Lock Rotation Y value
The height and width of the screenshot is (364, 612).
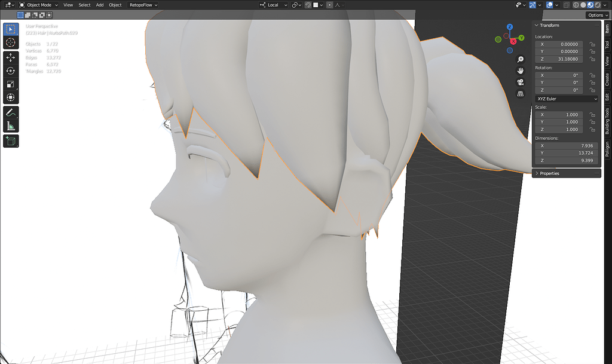tap(592, 82)
